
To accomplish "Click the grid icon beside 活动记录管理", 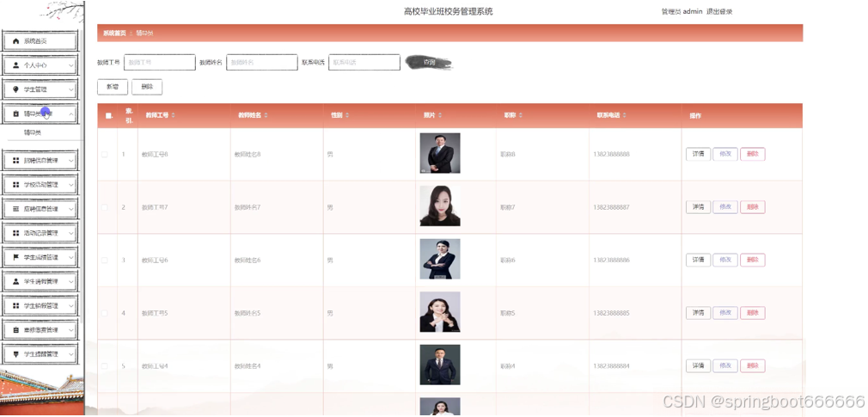I will pos(15,233).
